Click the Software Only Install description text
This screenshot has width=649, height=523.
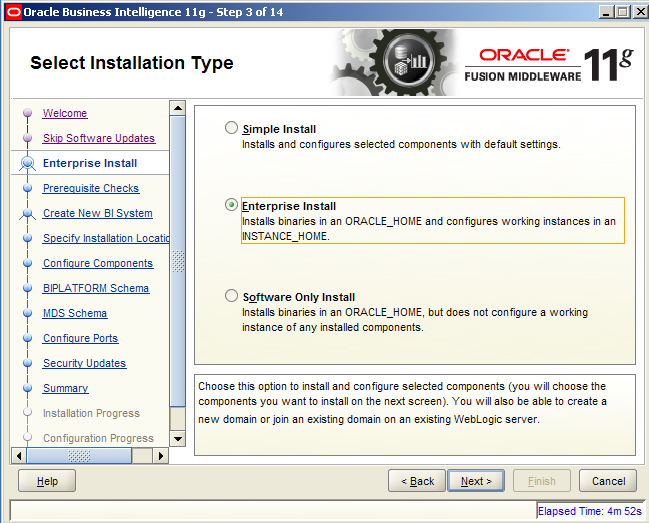415,320
